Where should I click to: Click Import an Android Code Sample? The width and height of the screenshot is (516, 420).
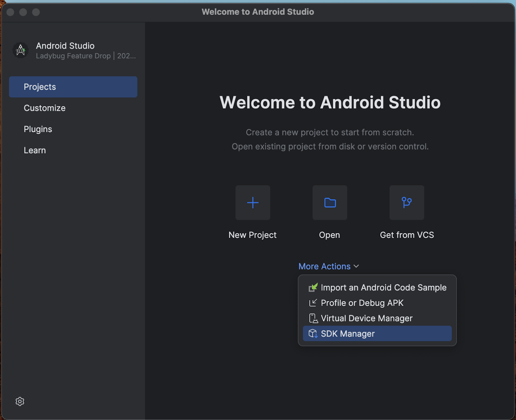pos(383,287)
